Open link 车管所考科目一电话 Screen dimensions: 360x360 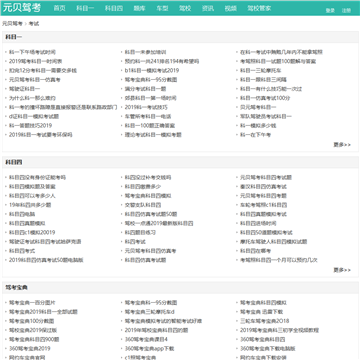tap(148, 116)
